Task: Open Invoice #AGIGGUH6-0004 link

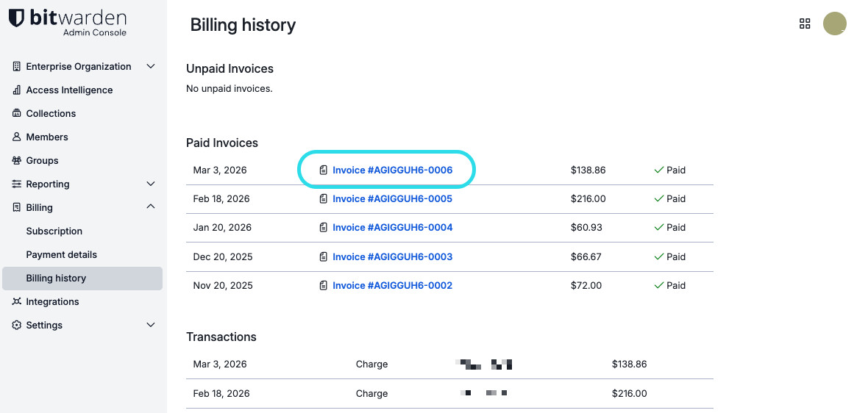Action: tap(392, 228)
